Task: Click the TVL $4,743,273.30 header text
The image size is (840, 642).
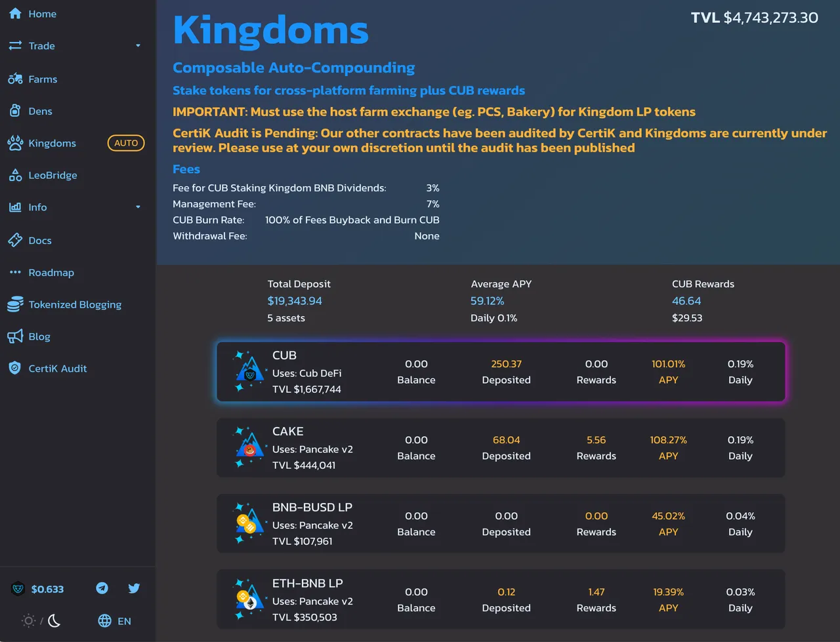Action: (x=755, y=18)
